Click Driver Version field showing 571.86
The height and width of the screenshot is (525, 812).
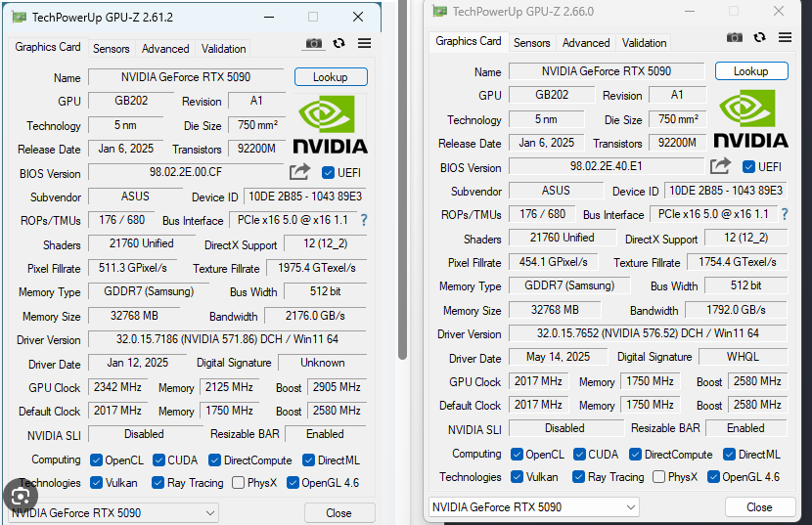pyautogui.click(x=227, y=339)
